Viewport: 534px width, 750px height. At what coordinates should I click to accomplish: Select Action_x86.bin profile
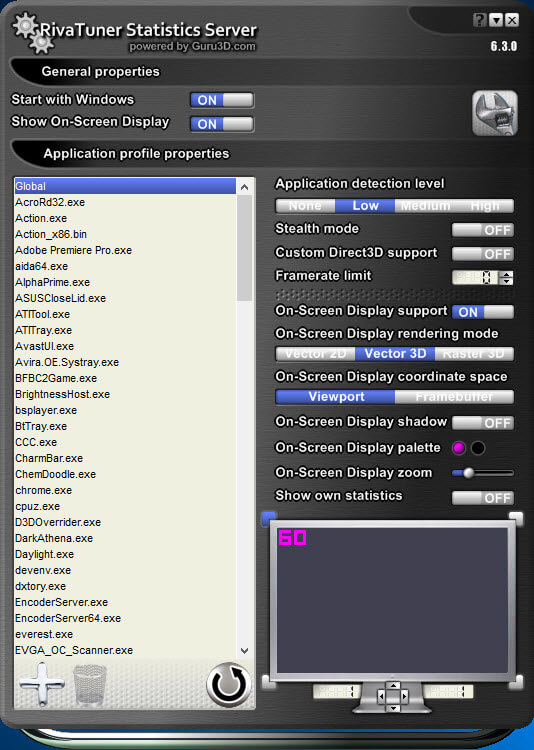[125, 234]
